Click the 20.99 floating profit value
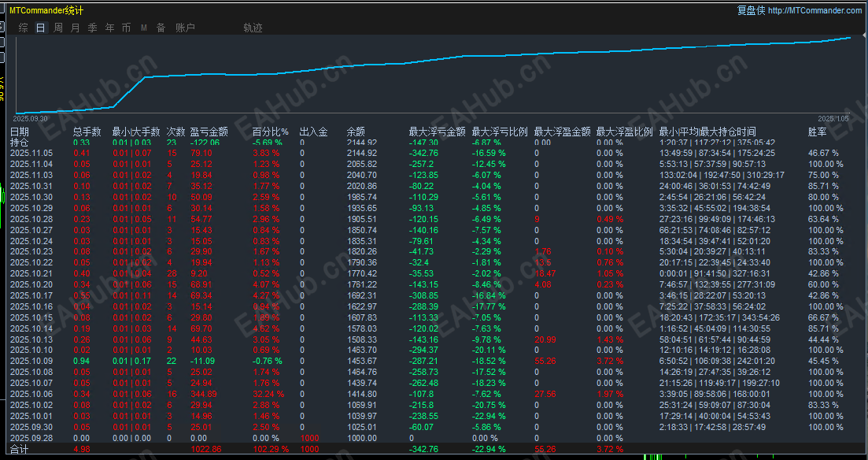868x460 pixels. tap(545, 339)
